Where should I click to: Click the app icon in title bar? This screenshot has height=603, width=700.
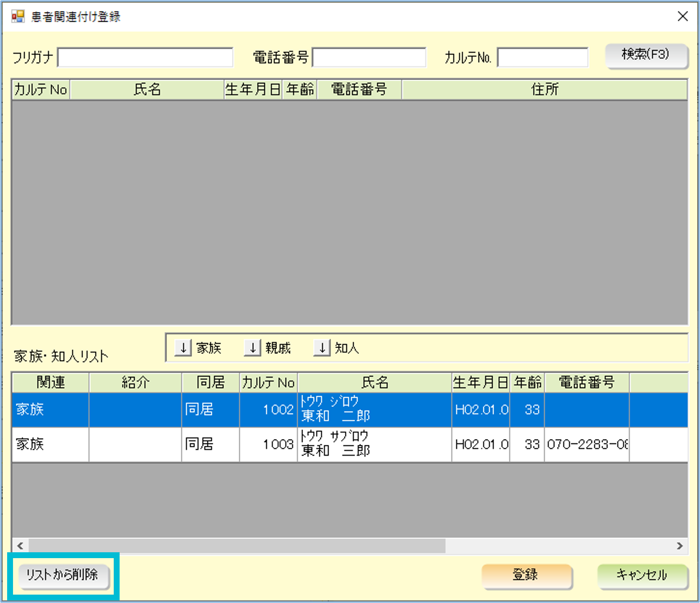(x=18, y=16)
